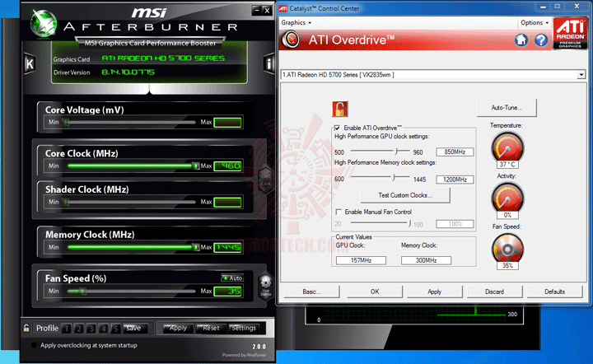Click the Catalyst Control Center title bar icon
This screenshot has height=364, width=593.
click(x=283, y=8)
